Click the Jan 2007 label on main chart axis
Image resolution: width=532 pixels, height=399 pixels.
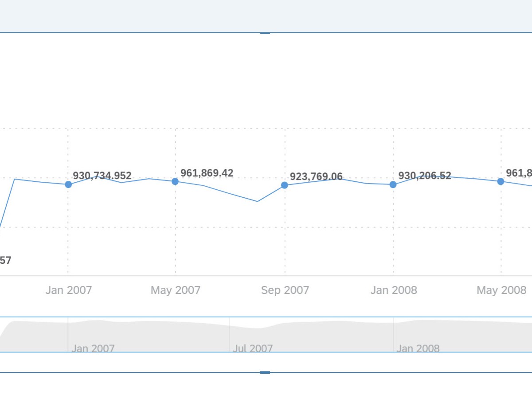pos(68,290)
